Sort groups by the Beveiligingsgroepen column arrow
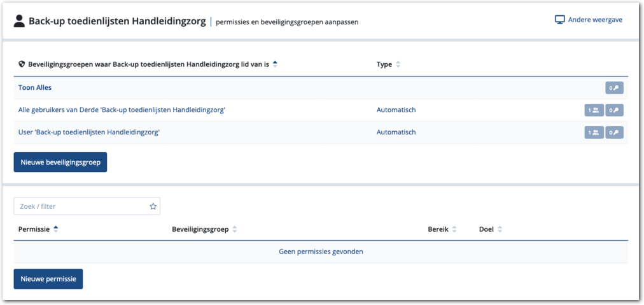 (275, 64)
